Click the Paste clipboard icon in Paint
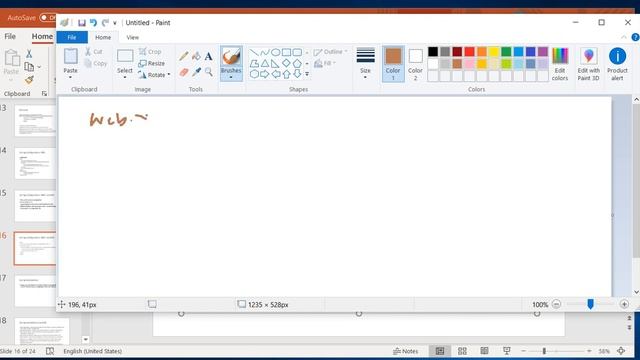This screenshot has height=360, width=640. [x=71, y=56]
